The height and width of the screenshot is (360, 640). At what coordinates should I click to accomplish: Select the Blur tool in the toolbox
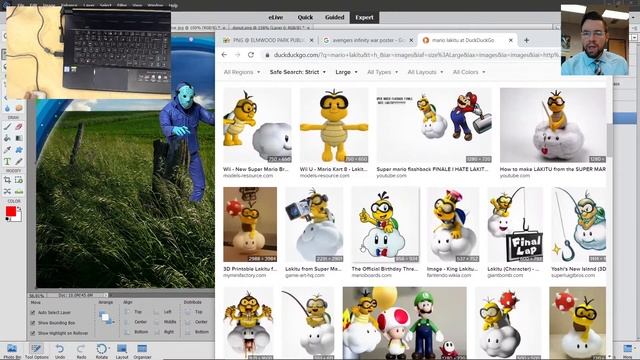(x=7, y=108)
